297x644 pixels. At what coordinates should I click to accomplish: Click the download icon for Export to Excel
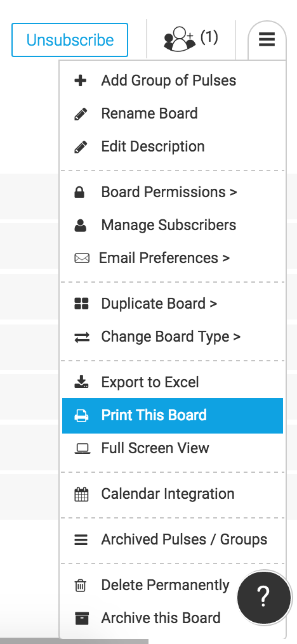[81, 382]
